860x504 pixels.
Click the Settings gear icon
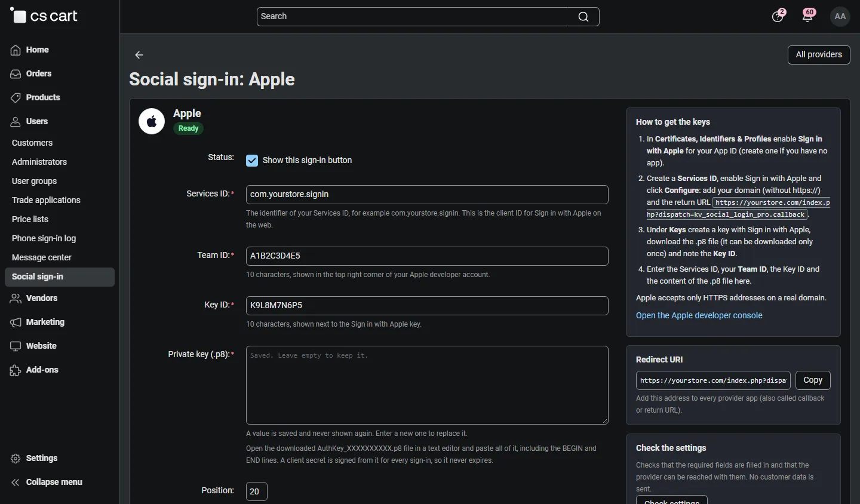coord(16,459)
